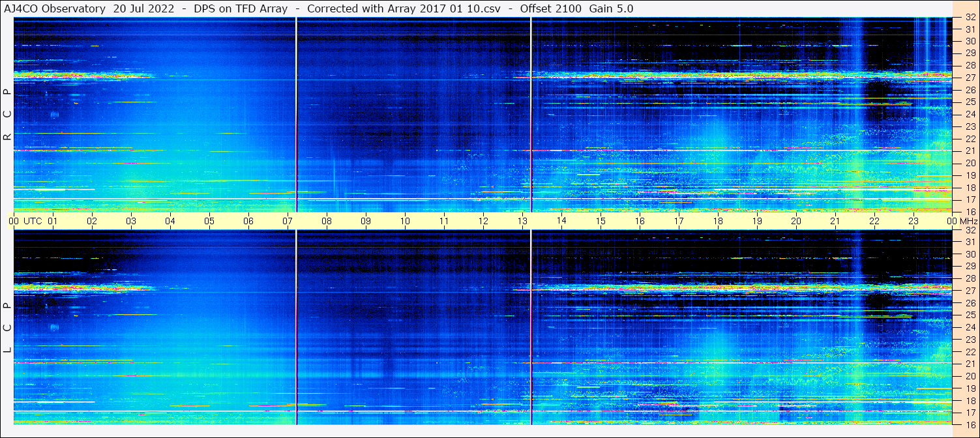Click the "00" hour label beside MHz
The width and height of the screenshot is (980, 438).
click(952, 221)
